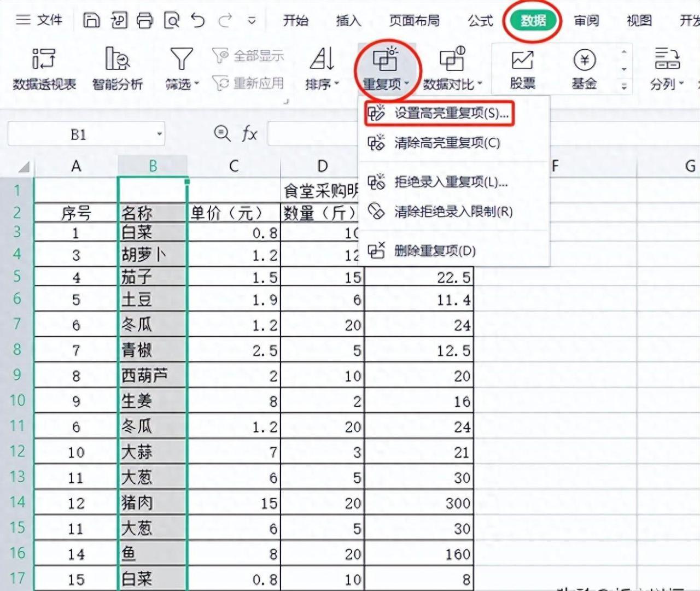Click the print preview icon
Screen dimensions: 700x591
pyautogui.click(x=171, y=20)
